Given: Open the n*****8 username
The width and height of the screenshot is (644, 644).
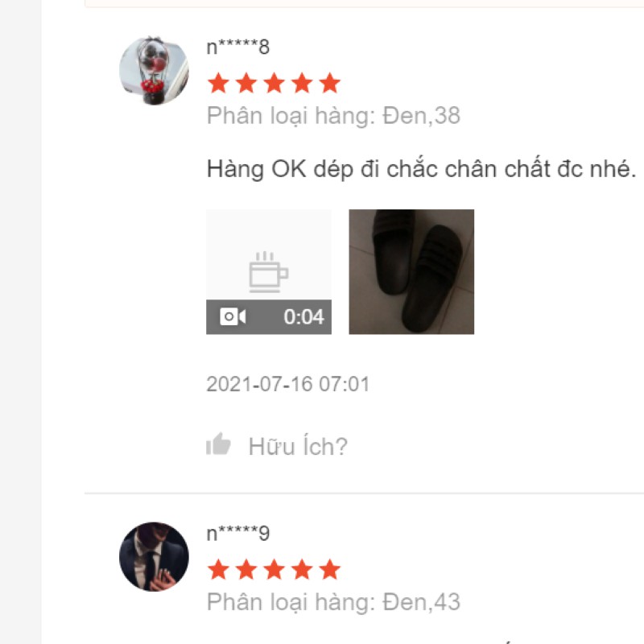Looking at the screenshot, I should point(237,47).
